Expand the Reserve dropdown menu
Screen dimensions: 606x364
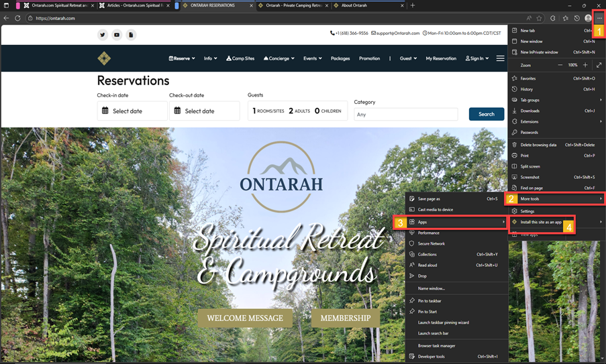pyautogui.click(x=182, y=58)
